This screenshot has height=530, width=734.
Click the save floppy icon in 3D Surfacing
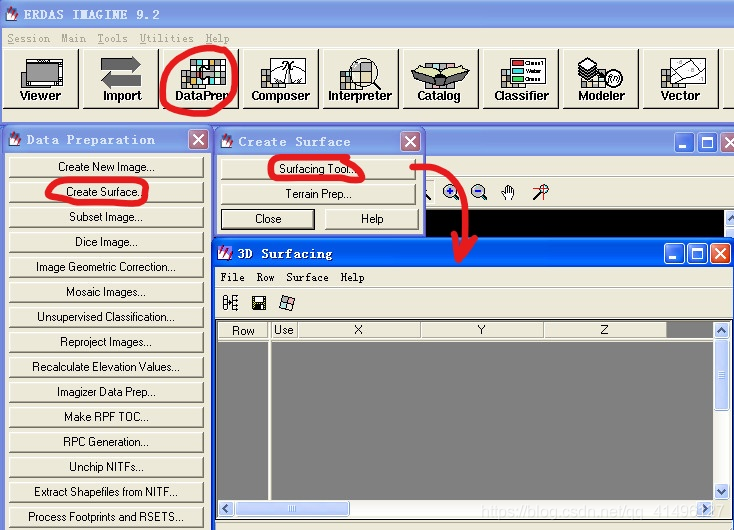259,303
